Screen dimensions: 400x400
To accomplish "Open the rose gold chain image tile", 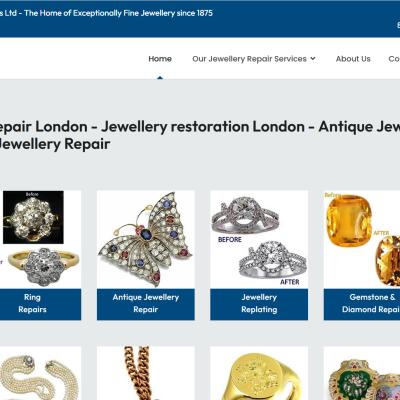I will [146, 373].
